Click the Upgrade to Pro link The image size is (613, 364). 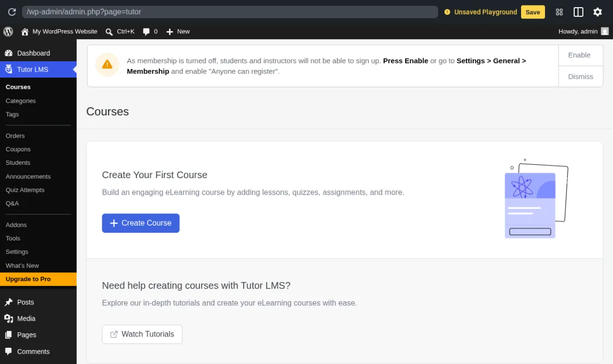pos(38,279)
